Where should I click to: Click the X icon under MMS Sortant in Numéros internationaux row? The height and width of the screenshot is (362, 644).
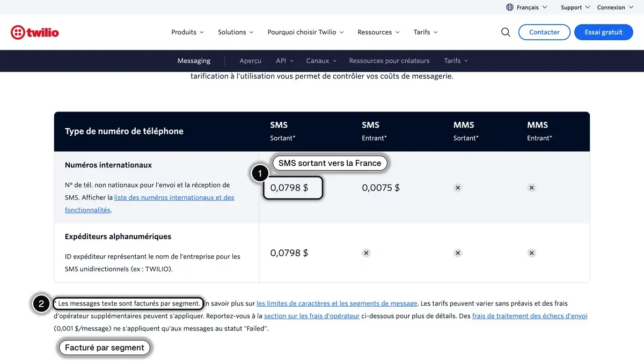pos(458,188)
